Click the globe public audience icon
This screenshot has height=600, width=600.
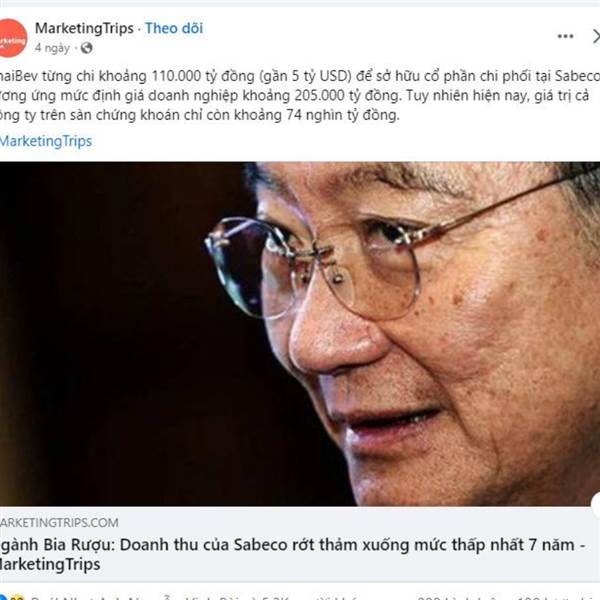(86, 48)
